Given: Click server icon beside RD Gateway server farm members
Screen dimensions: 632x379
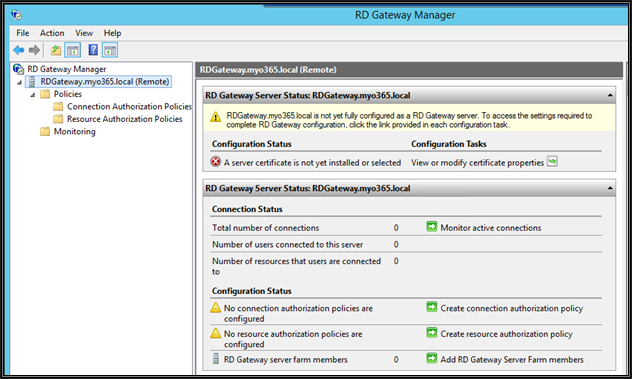Looking at the screenshot, I should pyautogui.click(x=216, y=359).
